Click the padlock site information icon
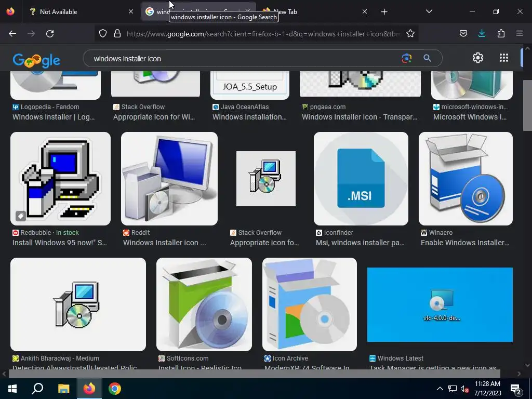Viewport: 532px width, 399px height. point(117,34)
